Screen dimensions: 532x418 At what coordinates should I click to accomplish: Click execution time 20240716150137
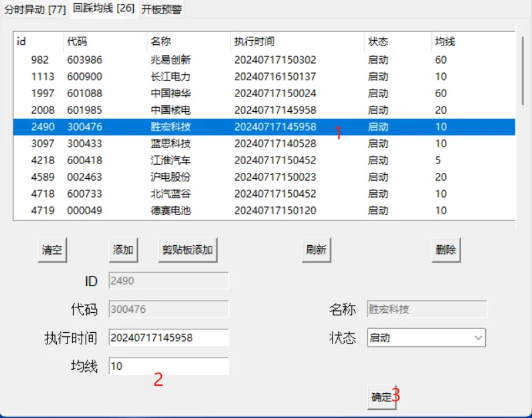coord(275,76)
